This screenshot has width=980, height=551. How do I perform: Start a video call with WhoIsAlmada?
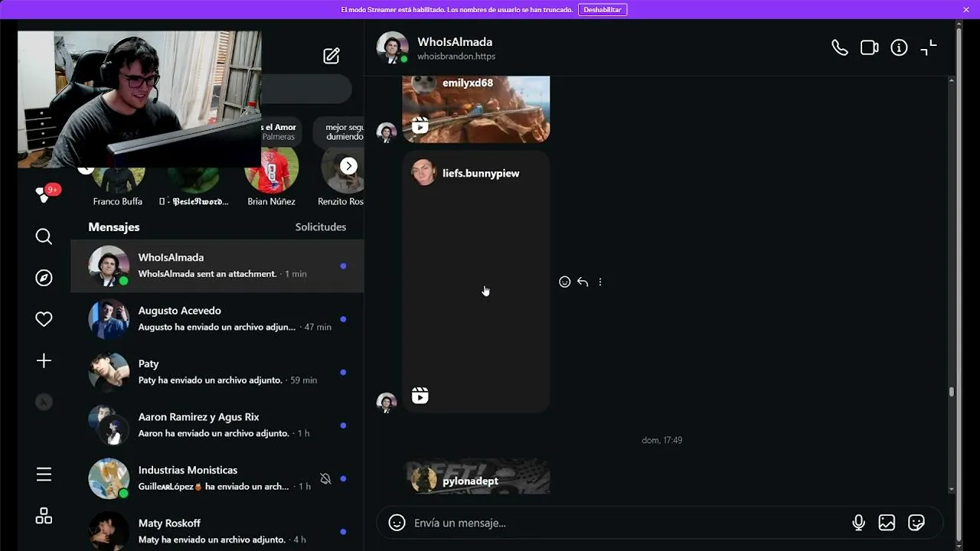pos(869,47)
